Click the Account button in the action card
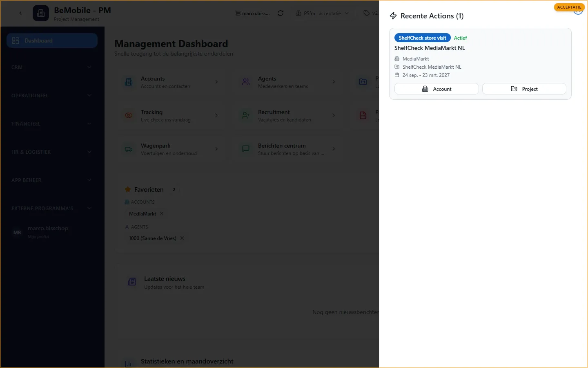 tap(437, 89)
